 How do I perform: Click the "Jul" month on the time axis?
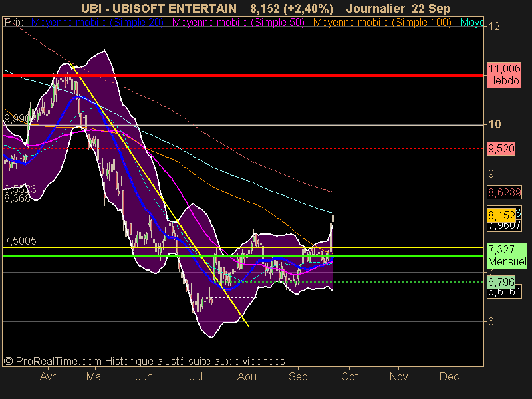[196, 376]
